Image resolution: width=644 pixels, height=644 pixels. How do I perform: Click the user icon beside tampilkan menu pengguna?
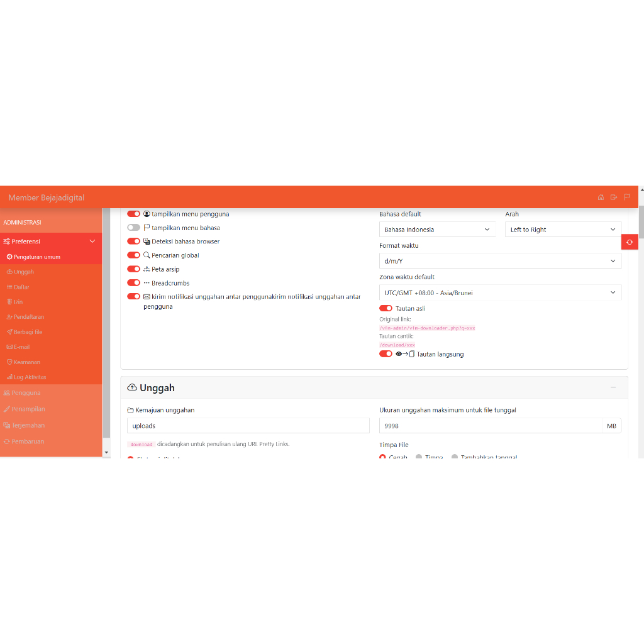147,214
